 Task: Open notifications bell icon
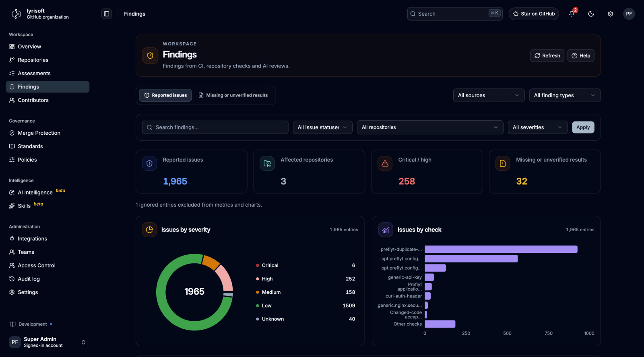coord(572,14)
